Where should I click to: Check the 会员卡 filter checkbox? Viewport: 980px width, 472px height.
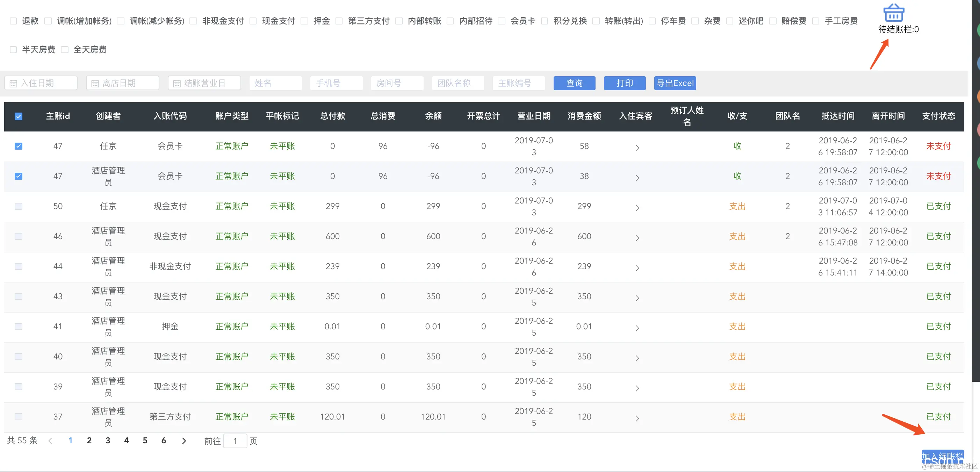[501, 21]
